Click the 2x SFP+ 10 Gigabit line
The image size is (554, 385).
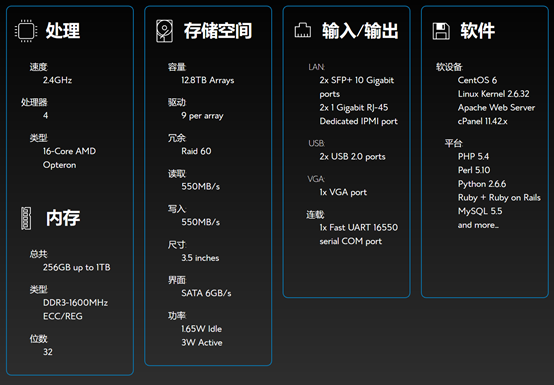click(356, 80)
